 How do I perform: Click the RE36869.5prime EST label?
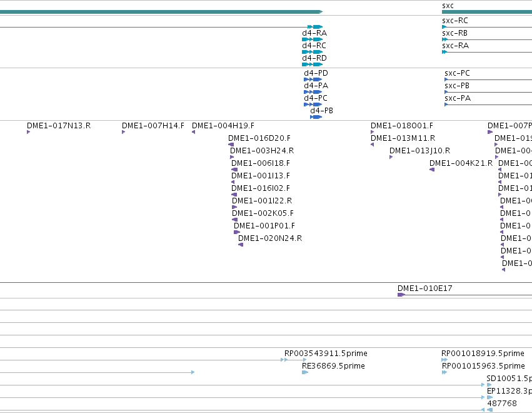(333, 366)
